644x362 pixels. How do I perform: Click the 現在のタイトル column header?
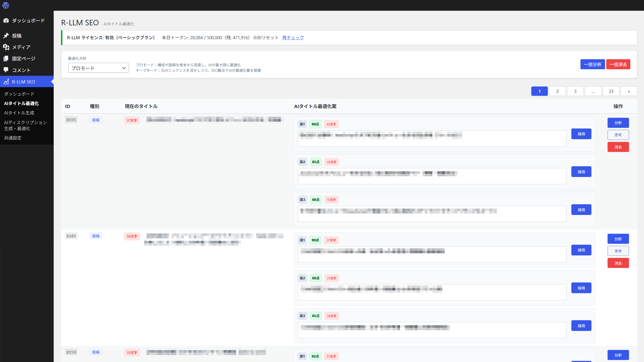coord(141,106)
